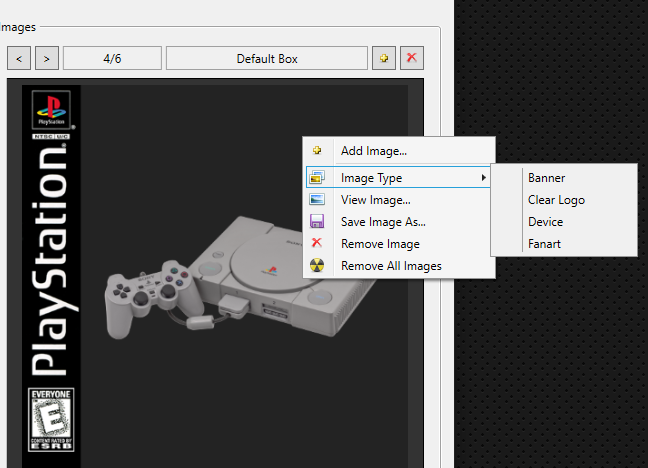This screenshot has height=468, width=648.
Task: Choose Add Image... from the context menu
Action: tap(399, 151)
